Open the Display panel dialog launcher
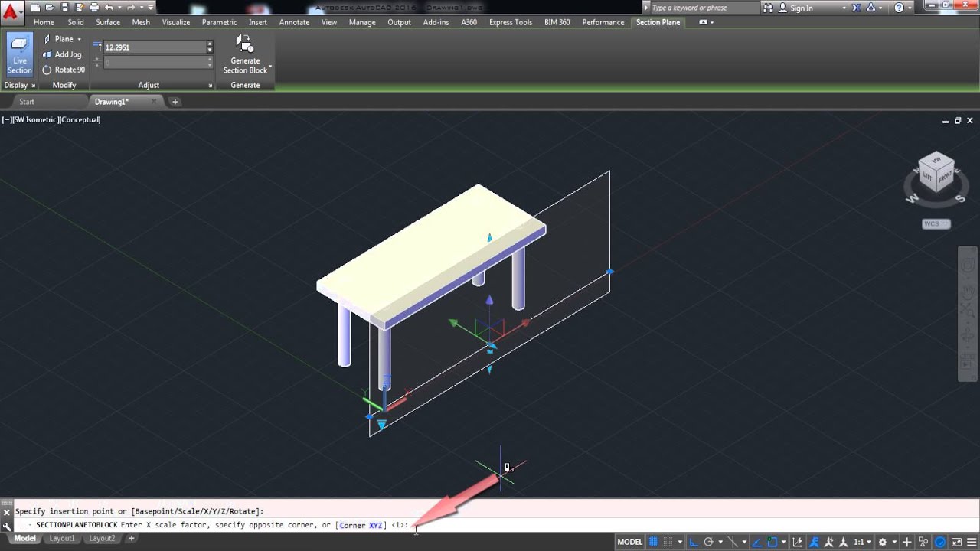This screenshot has width=980, height=551. (x=33, y=85)
